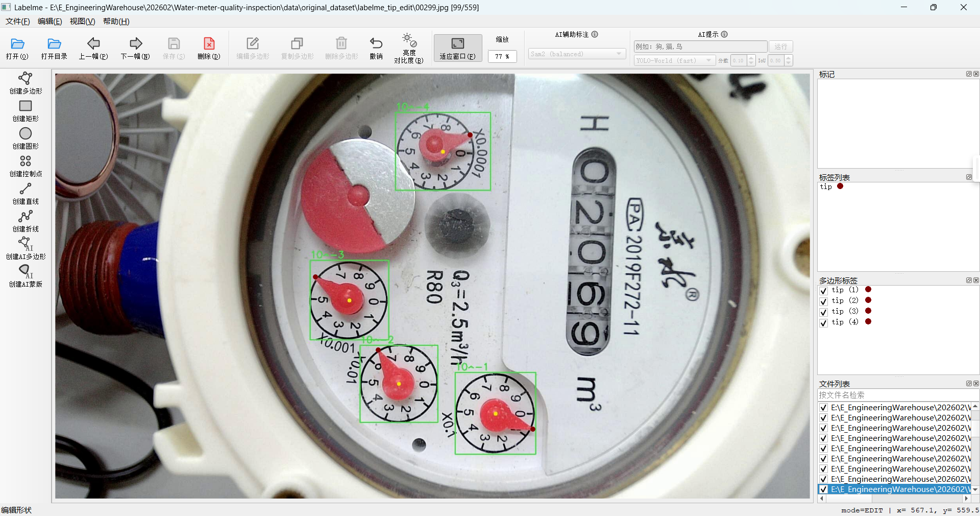Click the 打开目录 (Open directory) icon
The image size is (980, 516).
click(x=54, y=44)
